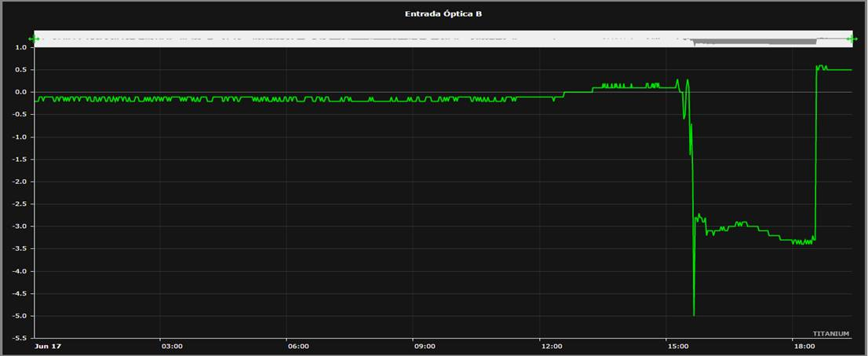Click the -3.0 y-axis value label
Image resolution: width=868 pixels, height=356 pixels.
[19, 226]
